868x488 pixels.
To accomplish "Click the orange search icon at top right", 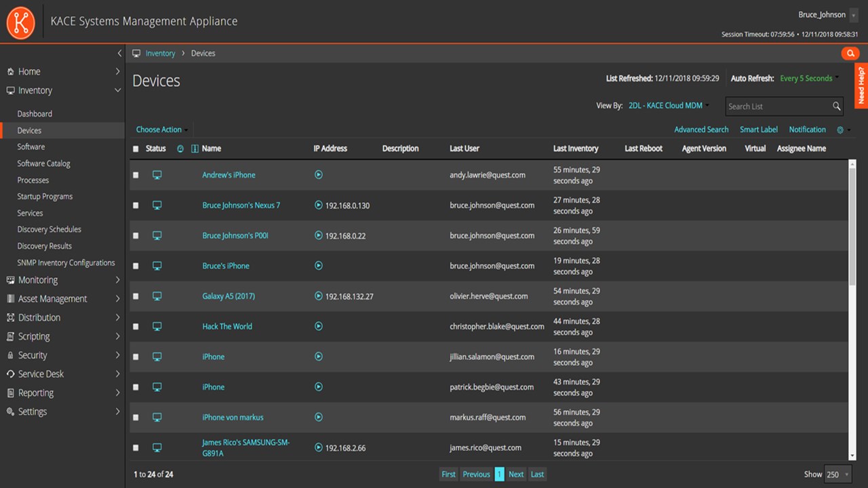I will tap(850, 53).
